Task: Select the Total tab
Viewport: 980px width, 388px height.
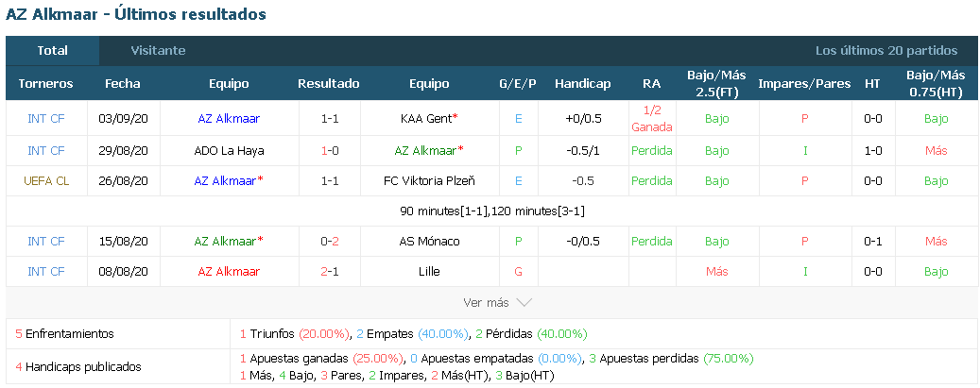Action: pyautogui.click(x=53, y=51)
